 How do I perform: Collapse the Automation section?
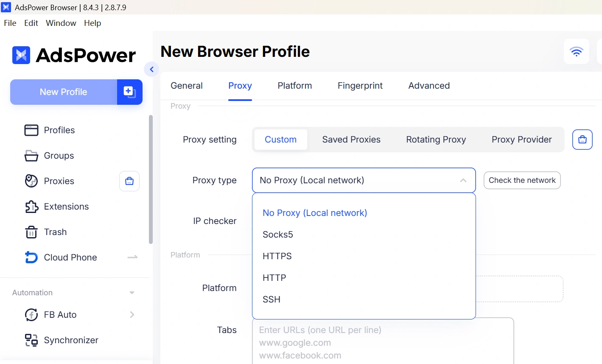[132, 293]
